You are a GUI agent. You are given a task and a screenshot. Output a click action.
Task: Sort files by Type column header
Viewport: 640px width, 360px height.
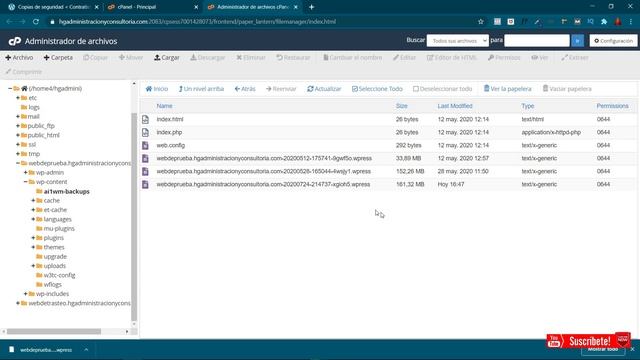[527, 106]
